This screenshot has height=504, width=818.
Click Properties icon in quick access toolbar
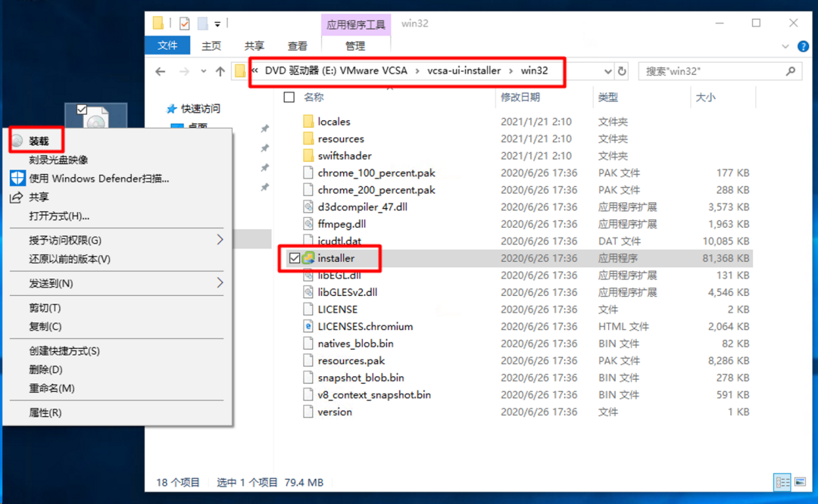point(184,23)
